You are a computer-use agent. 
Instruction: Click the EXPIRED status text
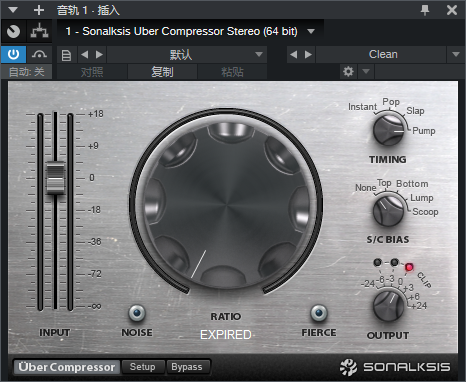(x=226, y=334)
